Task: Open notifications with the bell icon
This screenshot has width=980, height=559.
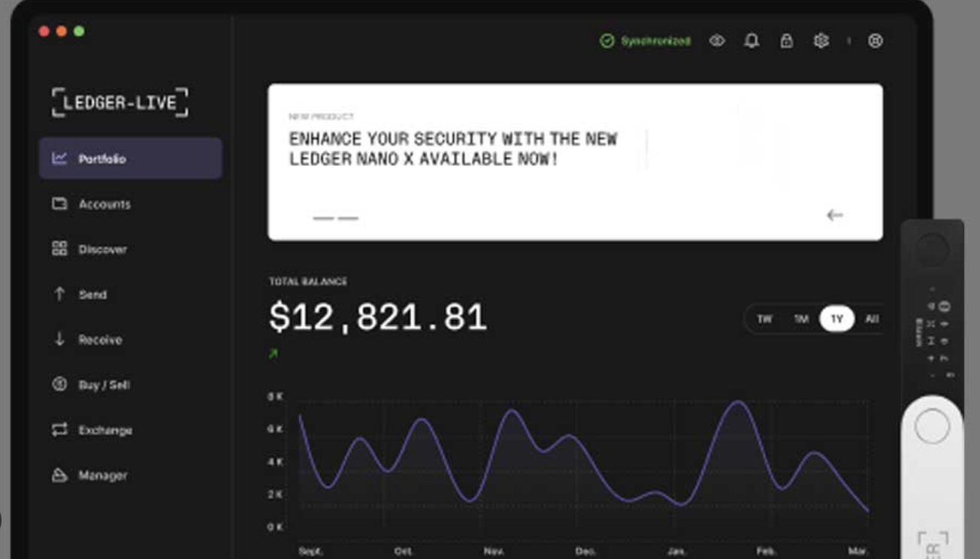Action: pyautogui.click(x=752, y=41)
